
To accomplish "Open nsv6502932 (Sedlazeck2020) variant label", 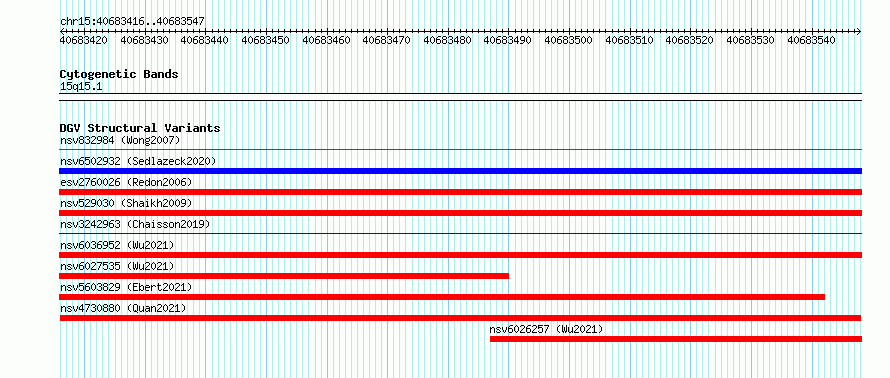I will 138,161.
